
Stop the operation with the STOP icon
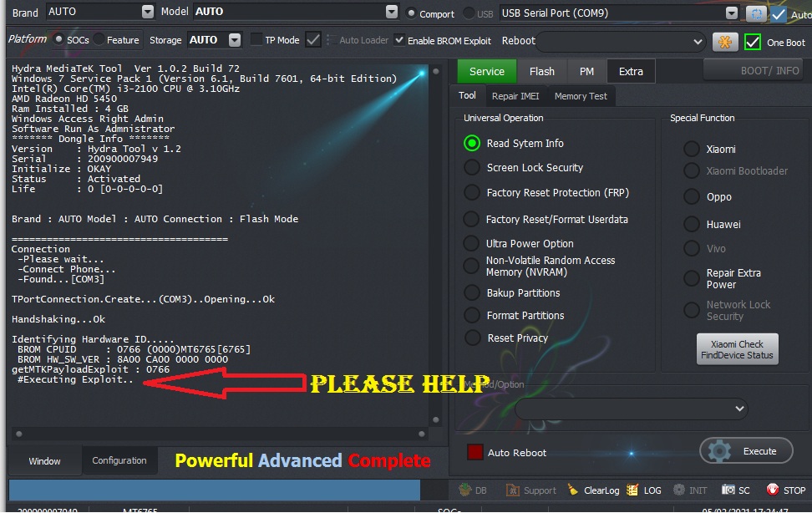coord(772,490)
